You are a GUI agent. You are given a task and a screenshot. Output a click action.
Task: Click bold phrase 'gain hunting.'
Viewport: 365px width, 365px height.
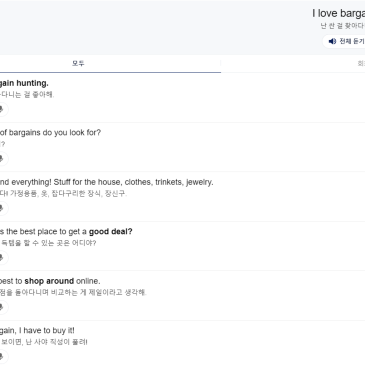pyautogui.click(x=24, y=83)
